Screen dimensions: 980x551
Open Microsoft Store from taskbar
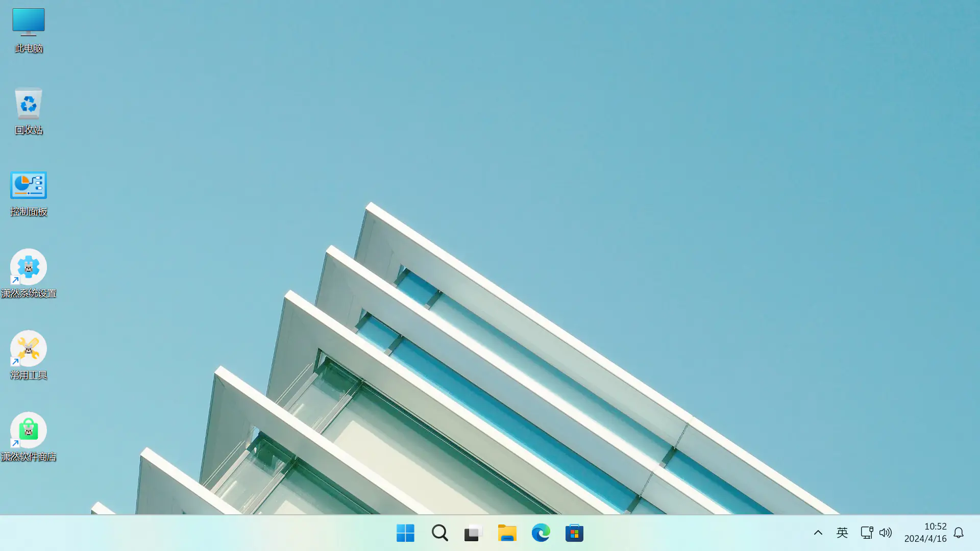[x=574, y=533]
